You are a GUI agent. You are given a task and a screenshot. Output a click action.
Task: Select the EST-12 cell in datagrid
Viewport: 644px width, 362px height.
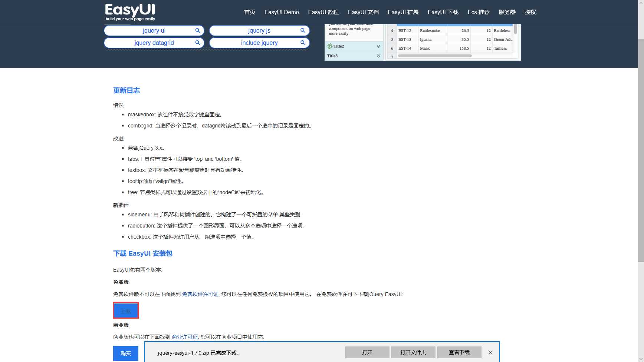coord(407,31)
